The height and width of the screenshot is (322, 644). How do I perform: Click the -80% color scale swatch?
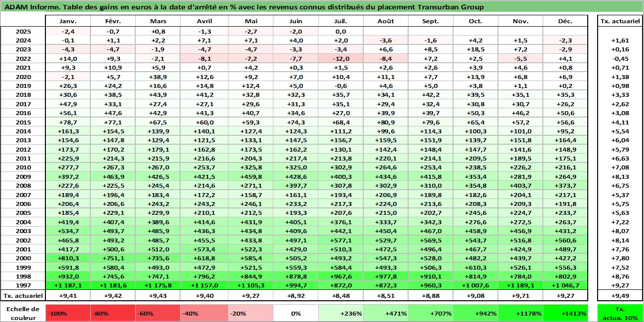(113, 313)
